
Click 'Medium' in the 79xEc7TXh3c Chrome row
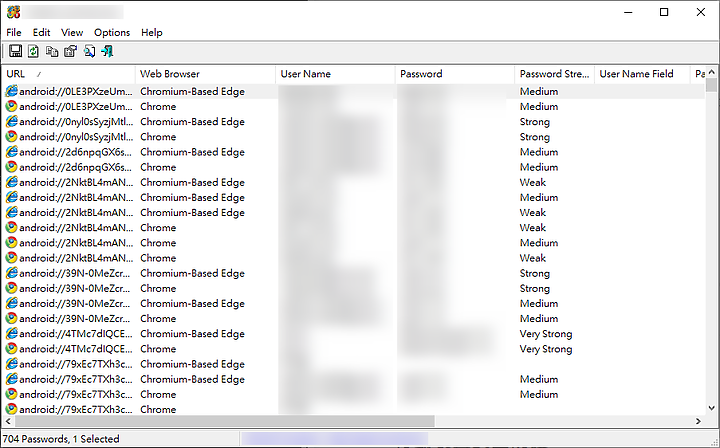tap(539, 394)
